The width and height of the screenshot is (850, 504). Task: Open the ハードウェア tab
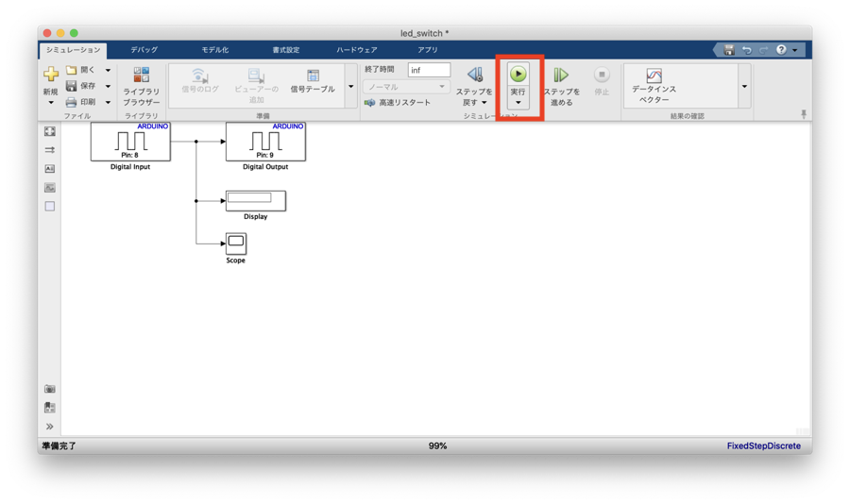[356, 50]
